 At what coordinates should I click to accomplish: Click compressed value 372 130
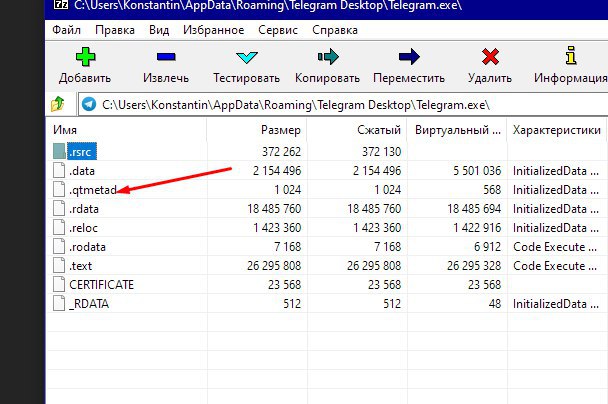381,152
